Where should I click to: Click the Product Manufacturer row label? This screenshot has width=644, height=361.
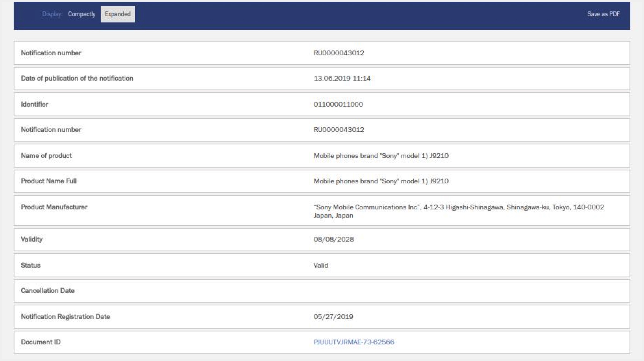54,207
